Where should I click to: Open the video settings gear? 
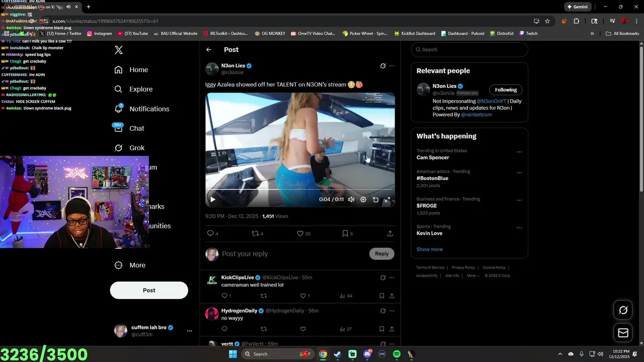tap(363, 200)
